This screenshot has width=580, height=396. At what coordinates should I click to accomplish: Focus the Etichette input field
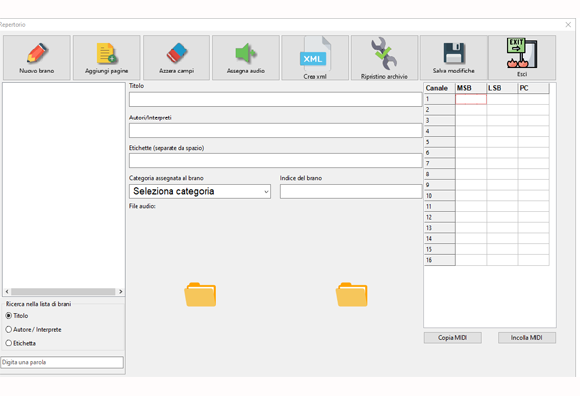[x=275, y=160]
